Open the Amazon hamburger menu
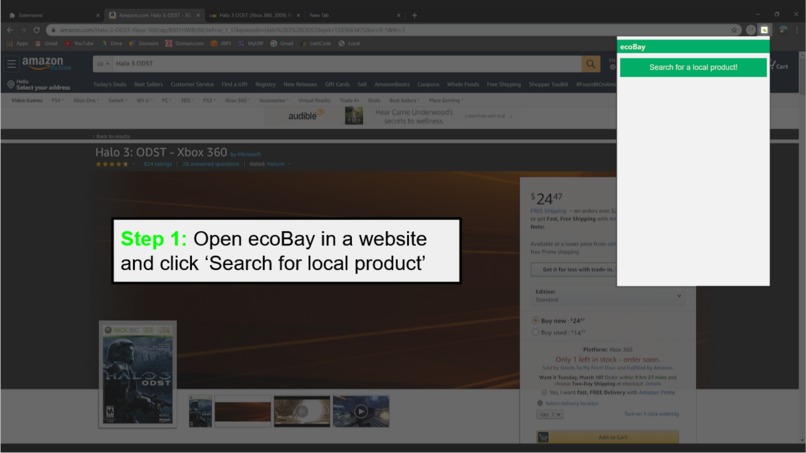This screenshot has height=453, width=806. coord(11,64)
